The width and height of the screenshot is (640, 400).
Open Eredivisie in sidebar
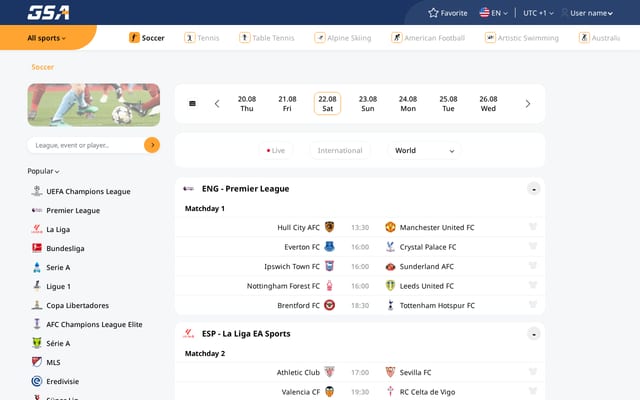55,381
